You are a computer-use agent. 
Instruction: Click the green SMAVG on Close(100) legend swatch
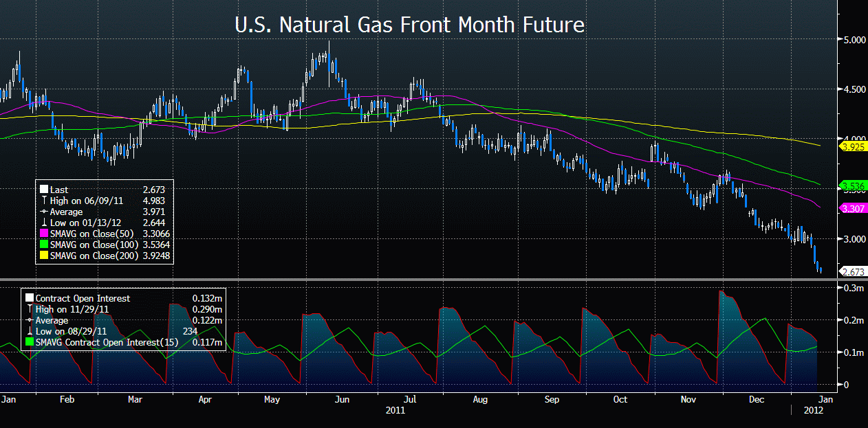[44, 245]
